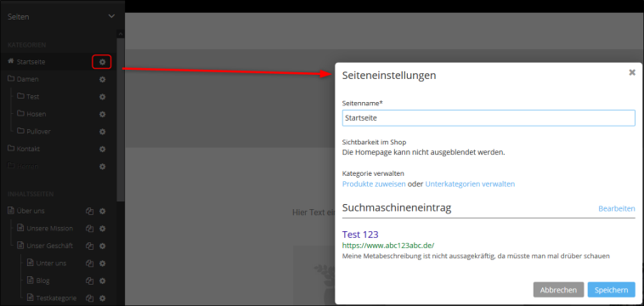Duplicate the Unser Geschäft page
644x306 pixels.
pos(89,246)
